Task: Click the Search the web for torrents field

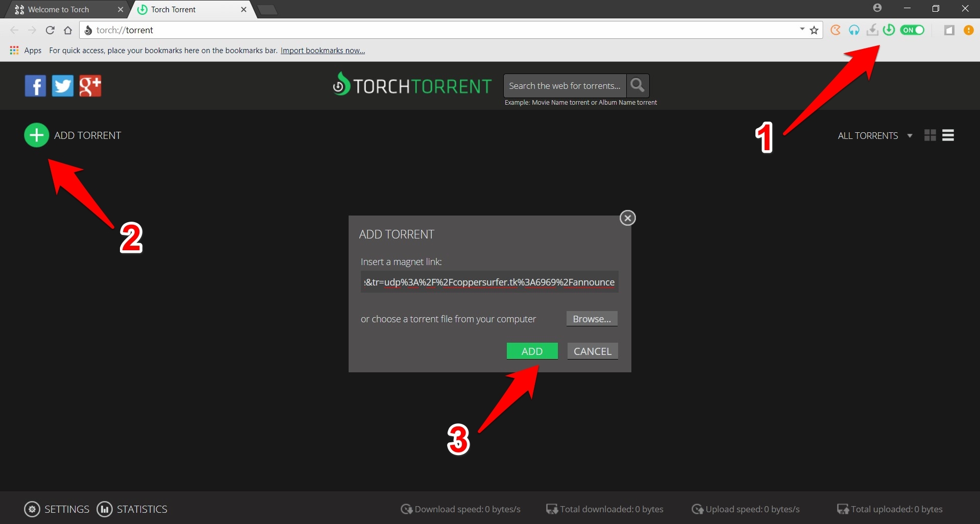Action: pos(565,86)
